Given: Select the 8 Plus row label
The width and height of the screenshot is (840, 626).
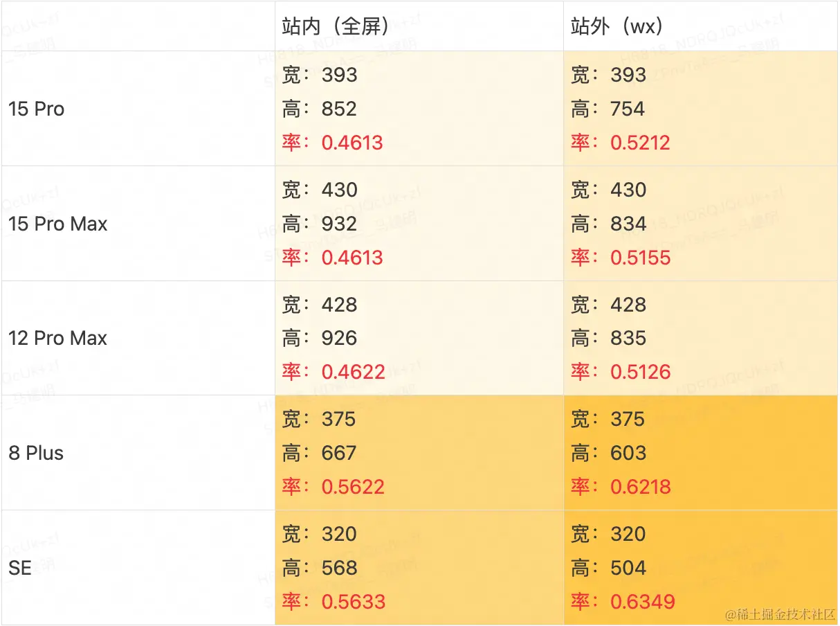Looking at the screenshot, I should tap(36, 453).
